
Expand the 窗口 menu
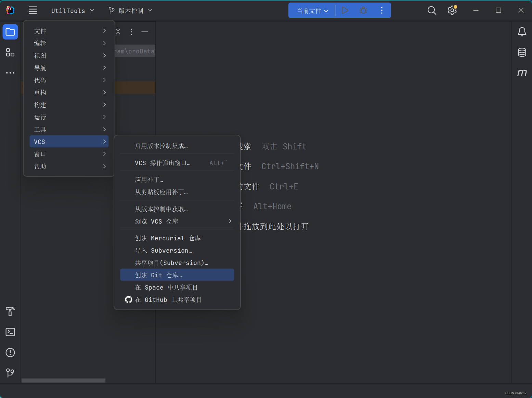click(x=69, y=154)
